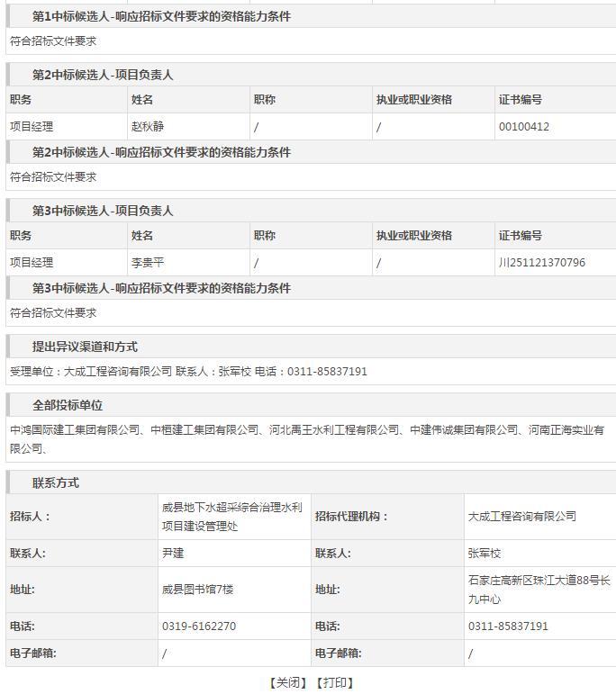Click the 打印 link to print page
616x694 pixels.
point(334,682)
